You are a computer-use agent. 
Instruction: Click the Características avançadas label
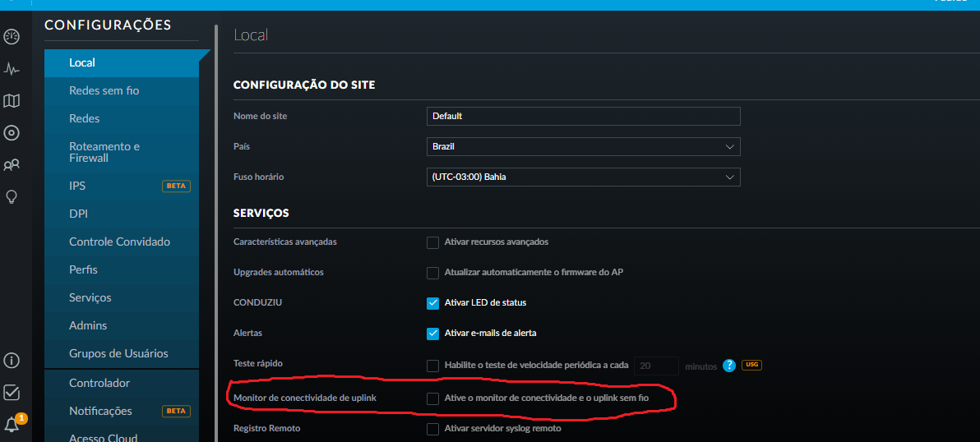pos(285,242)
